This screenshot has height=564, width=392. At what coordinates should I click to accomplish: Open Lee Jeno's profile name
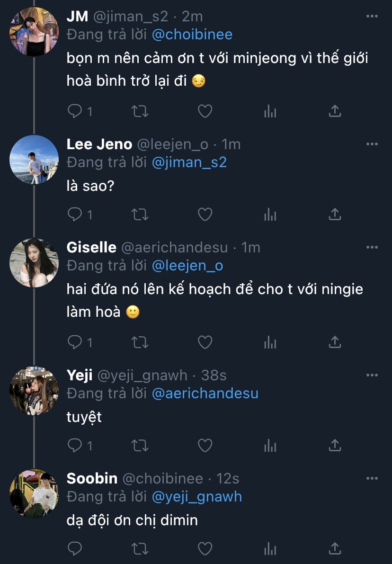point(99,144)
